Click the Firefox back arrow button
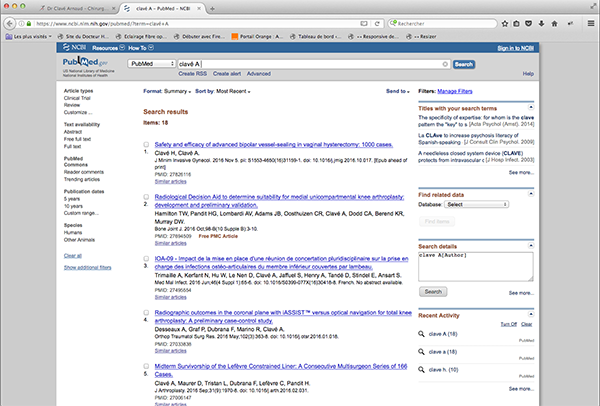600x406 pixels. pyautogui.click(x=10, y=24)
